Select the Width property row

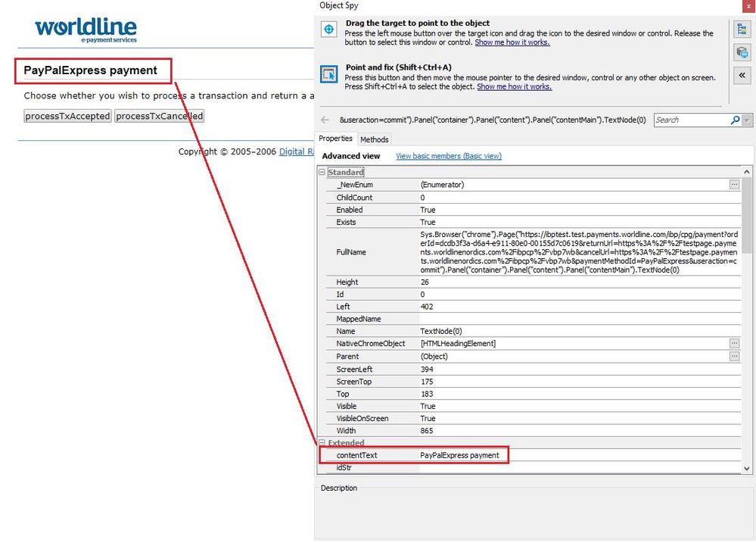point(533,431)
